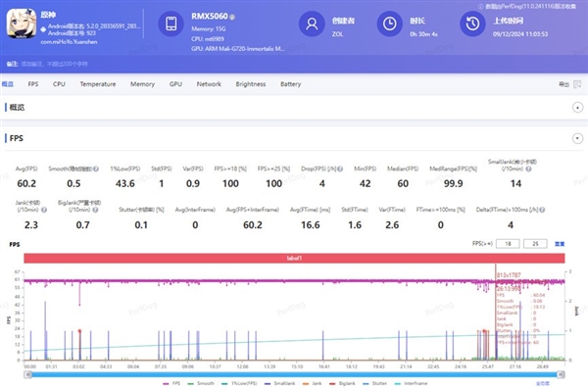Click the left handle of timeline range slider
588x388 pixels.
click(x=27, y=374)
